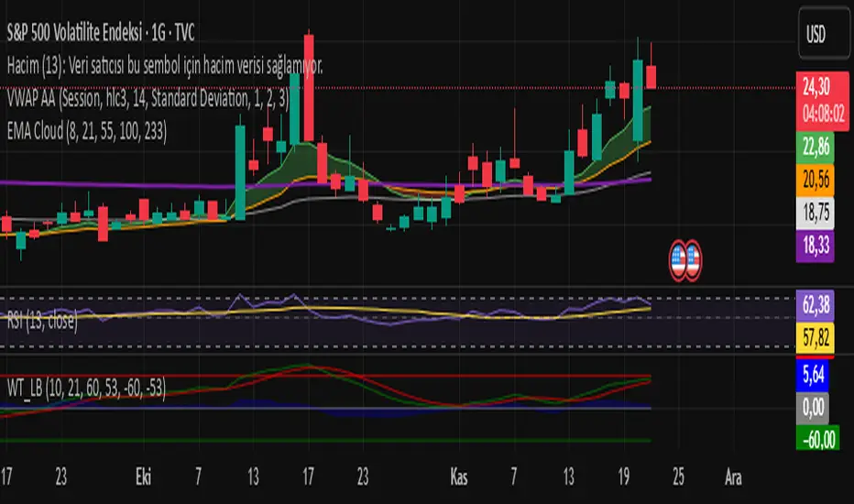
Task: Click the 18,75 white price label
Action: coord(816,213)
